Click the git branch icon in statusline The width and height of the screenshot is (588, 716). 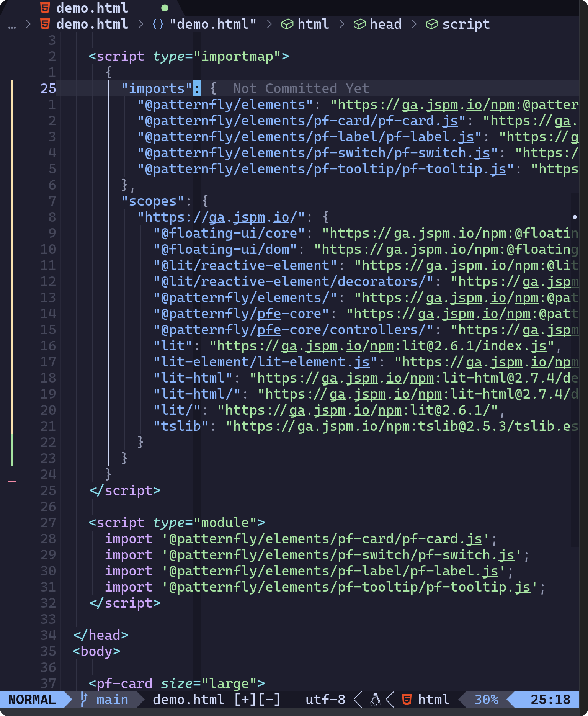click(x=84, y=700)
